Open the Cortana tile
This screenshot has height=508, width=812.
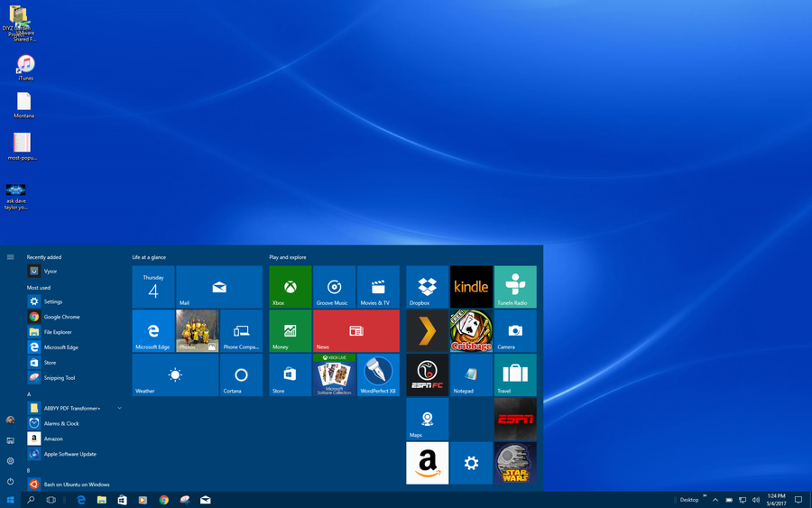(x=241, y=375)
